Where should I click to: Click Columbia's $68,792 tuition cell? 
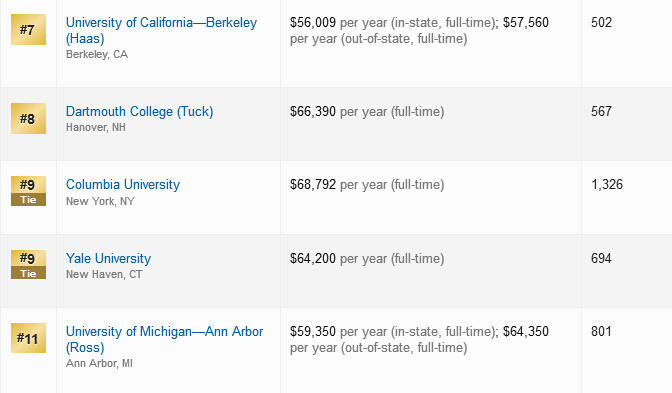pyautogui.click(x=367, y=185)
